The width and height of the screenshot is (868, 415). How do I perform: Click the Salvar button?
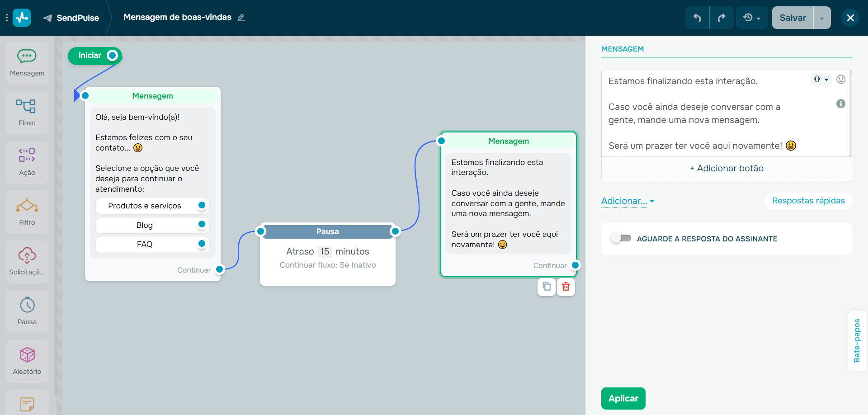click(x=793, y=18)
